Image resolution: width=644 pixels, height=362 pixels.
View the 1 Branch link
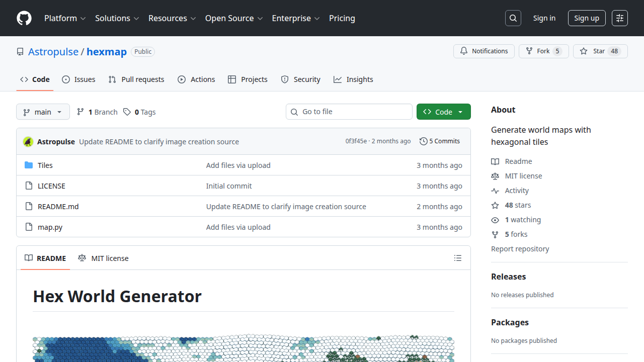97,112
